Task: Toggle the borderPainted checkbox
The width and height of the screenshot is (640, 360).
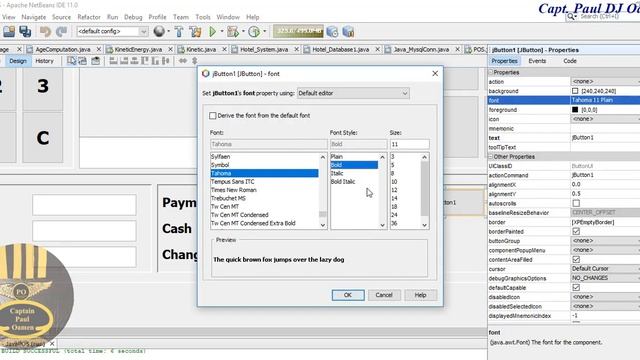Action: tap(576, 231)
